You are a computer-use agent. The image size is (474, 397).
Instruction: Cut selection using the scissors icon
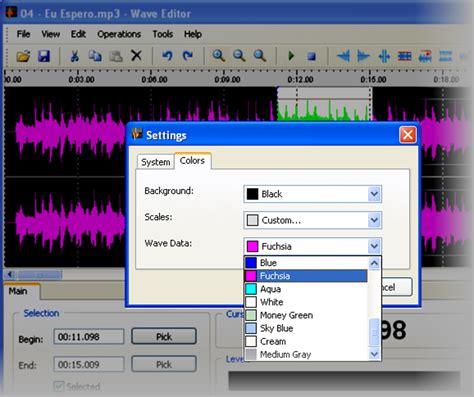[75, 56]
